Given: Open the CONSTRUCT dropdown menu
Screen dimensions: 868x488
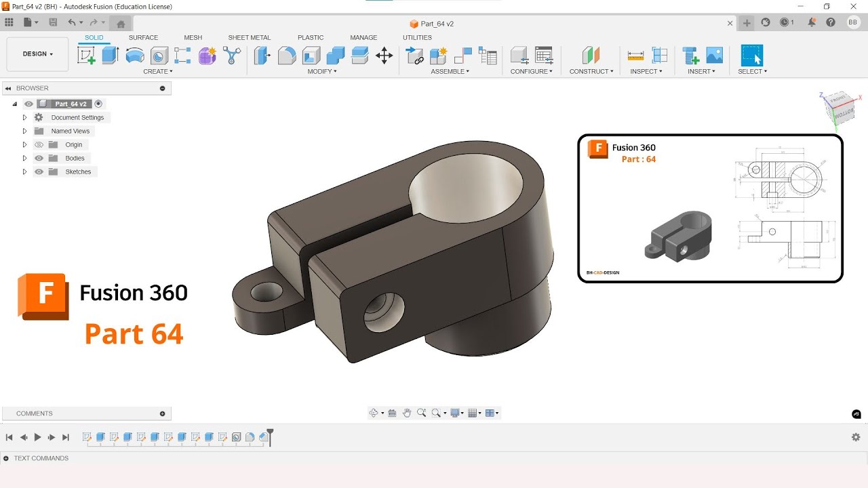Looking at the screenshot, I should (591, 71).
